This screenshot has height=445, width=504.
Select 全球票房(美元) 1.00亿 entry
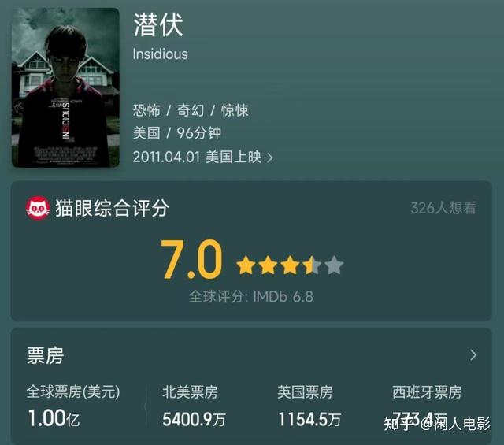click(x=73, y=406)
